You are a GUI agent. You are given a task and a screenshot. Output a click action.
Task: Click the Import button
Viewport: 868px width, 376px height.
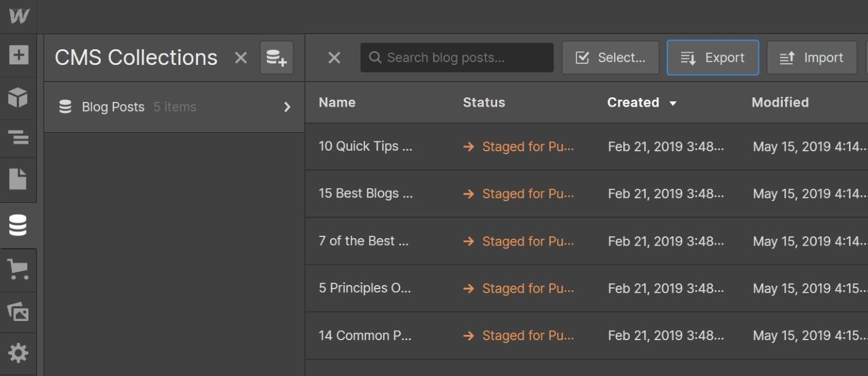(811, 57)
